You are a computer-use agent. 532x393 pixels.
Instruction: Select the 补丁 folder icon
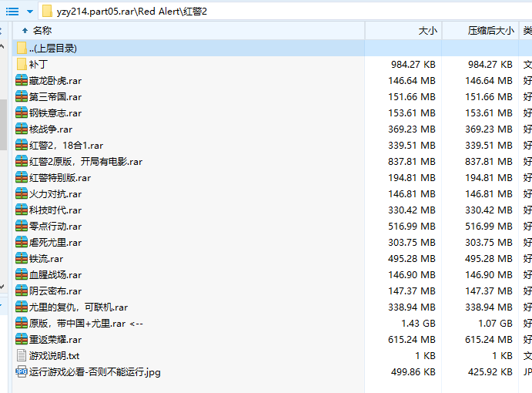pyautogui.click(x=22, y=64)
